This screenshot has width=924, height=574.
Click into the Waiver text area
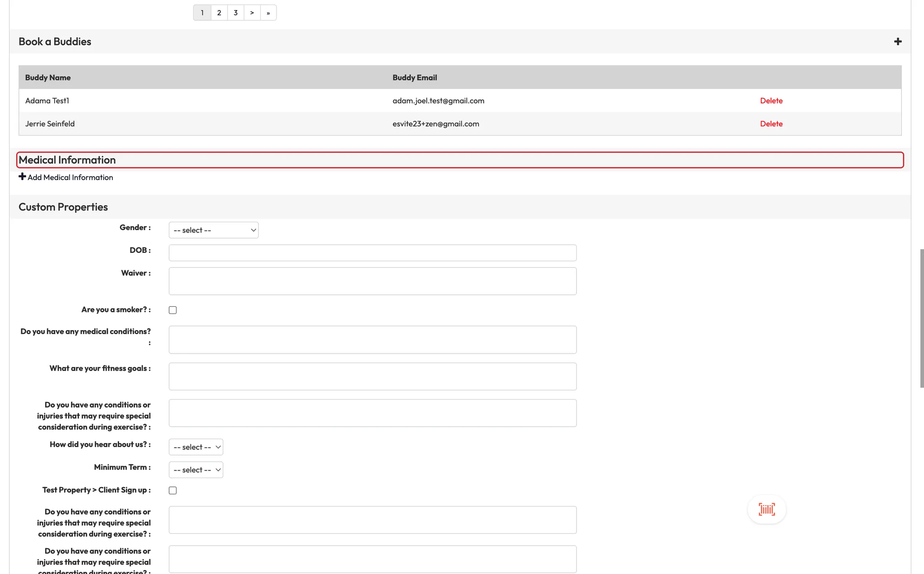pos(372,281)
